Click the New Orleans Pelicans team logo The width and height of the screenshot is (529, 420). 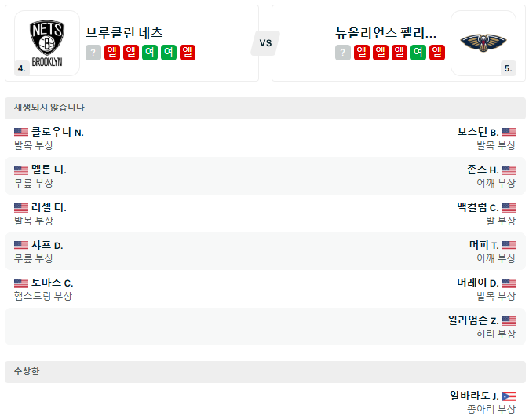483,43
